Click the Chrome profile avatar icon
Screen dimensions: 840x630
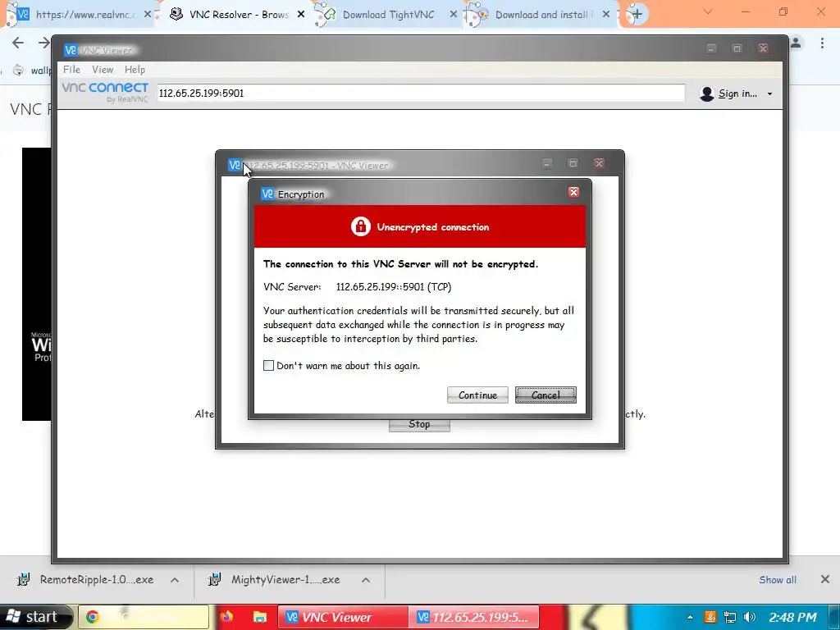(796, 43)
